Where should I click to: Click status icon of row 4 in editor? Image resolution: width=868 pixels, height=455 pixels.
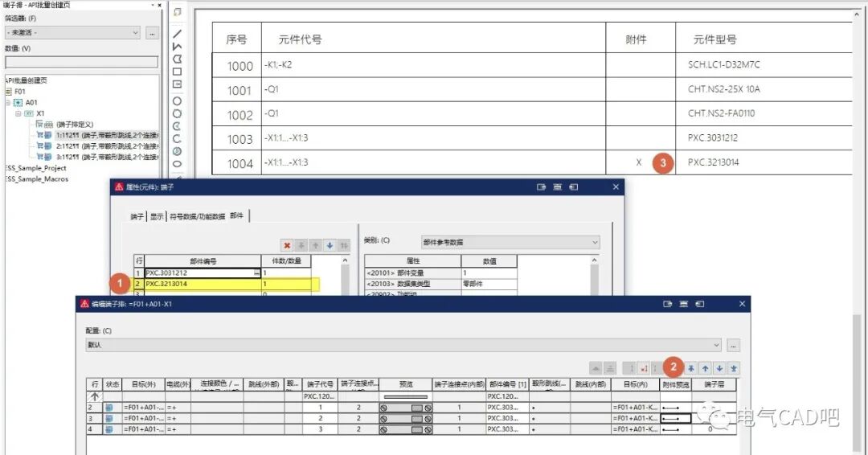pos(109,429)
